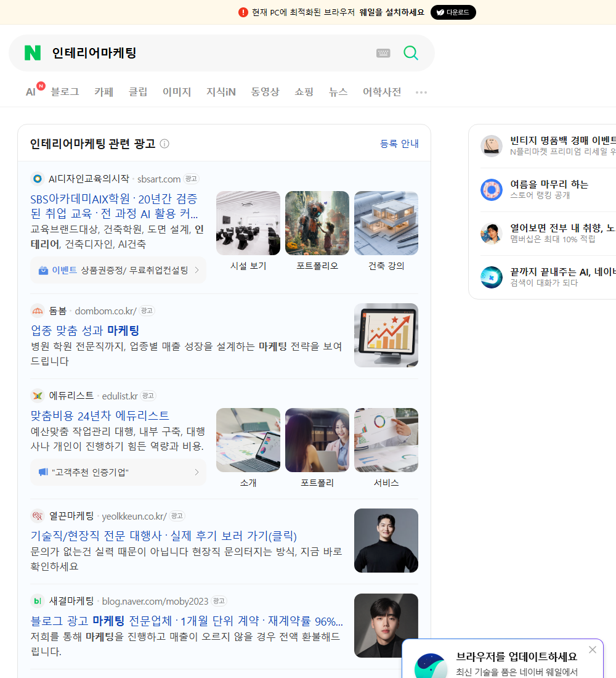Screen dimensions: 616x678
Task: Open the SBS 포트폴리오 robot thumbnail
Action: coord(317,223)
